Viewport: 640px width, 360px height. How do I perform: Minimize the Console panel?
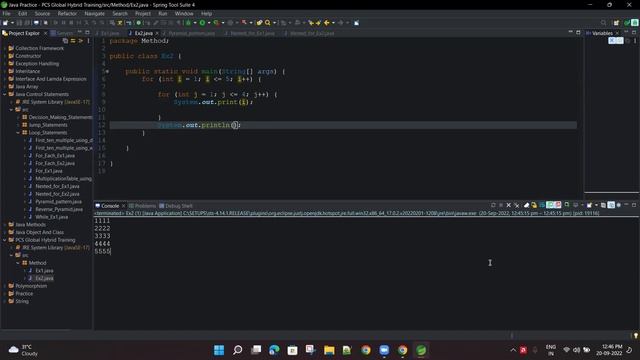[x=627, y=205]
